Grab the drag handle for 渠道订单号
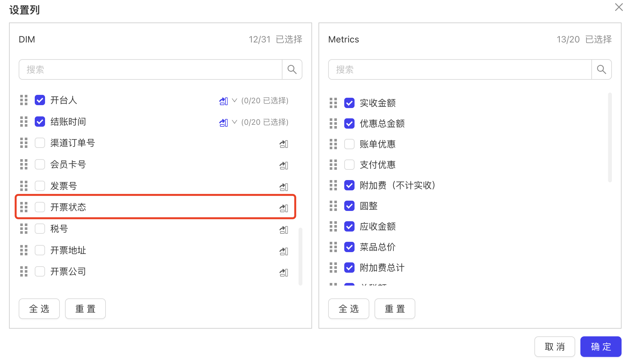Image resolution: width=628 pixels, height=364 pixels. tap(24, 143)
